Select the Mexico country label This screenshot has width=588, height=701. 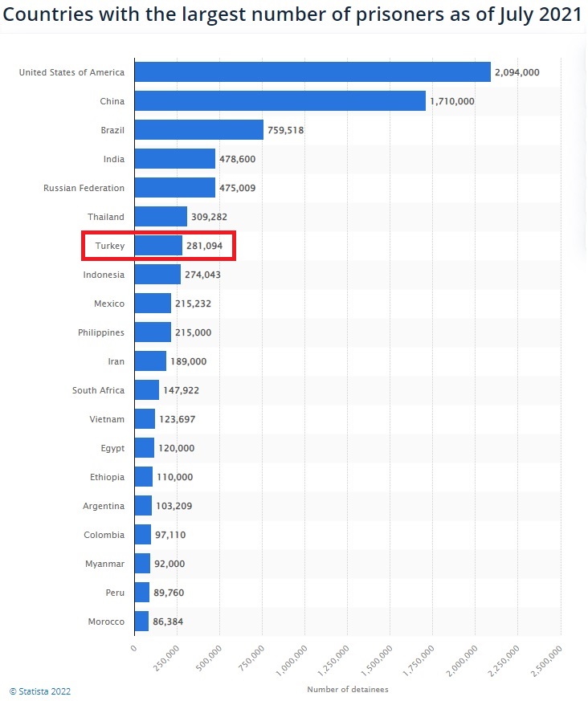109,304
